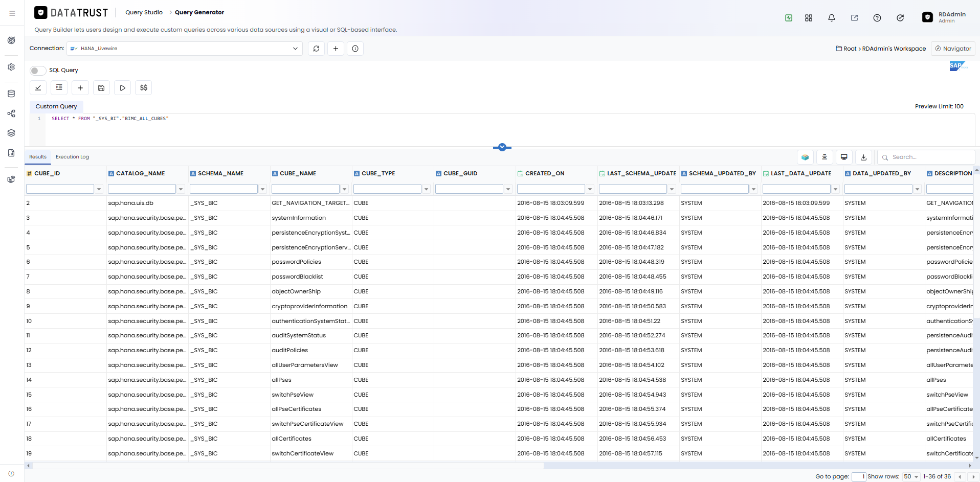
Task: Open RDAdmin user profile
Action: (944, 17)
